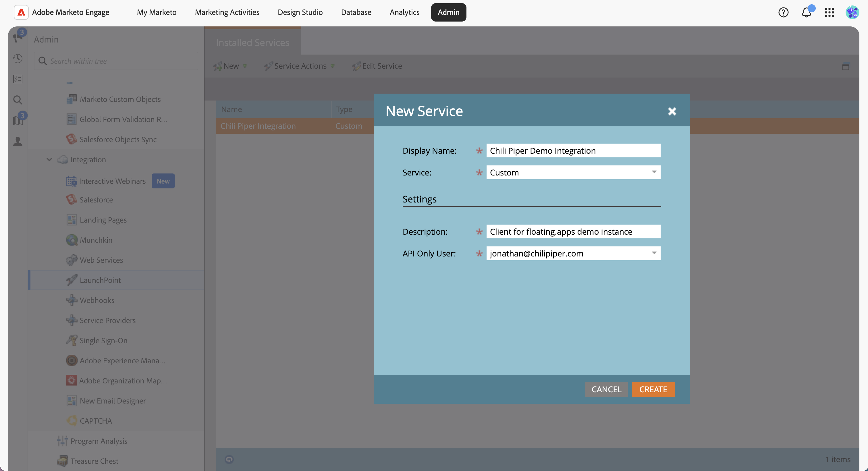The height and width of the screenshot is (471, 868).
Task: Click the announcements megaphone icon
Action: pyautogui.click(x=18, y=36)
